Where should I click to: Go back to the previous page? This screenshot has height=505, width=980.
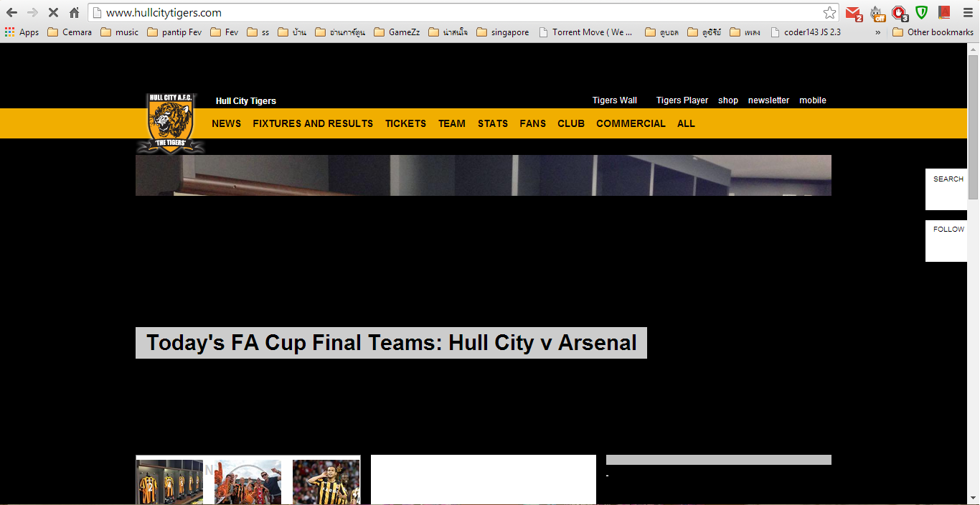(x=11, y=13)
